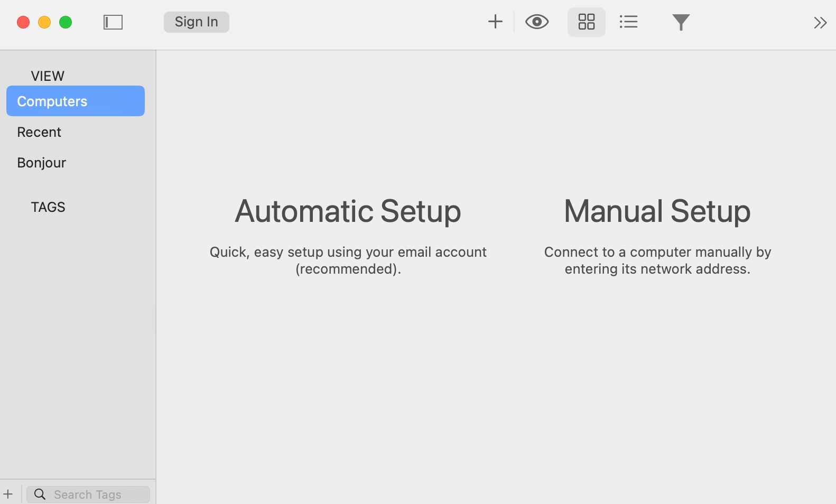The width and height of the screenshot is (836, 504).
Task: Select Computers in the sidebar
Action: [76, 101]
